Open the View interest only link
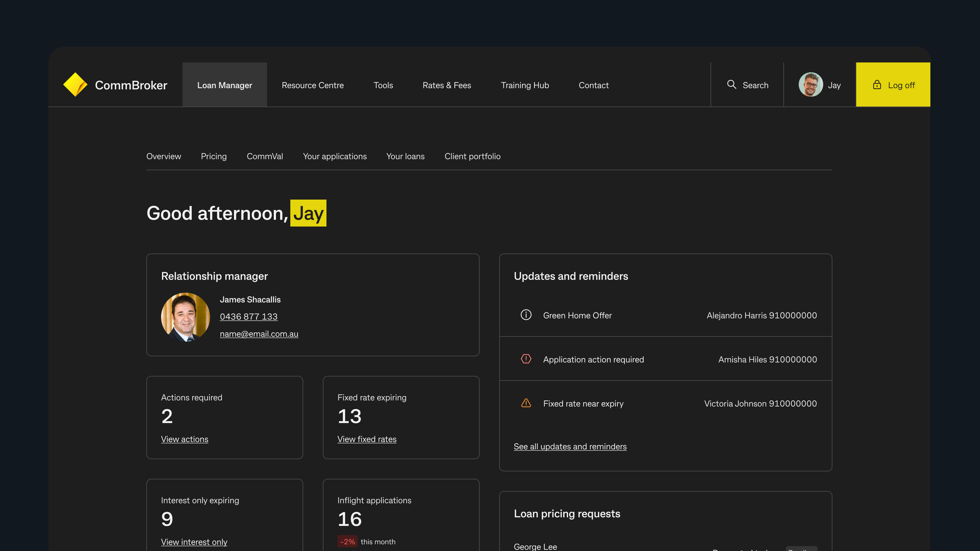 194,542
